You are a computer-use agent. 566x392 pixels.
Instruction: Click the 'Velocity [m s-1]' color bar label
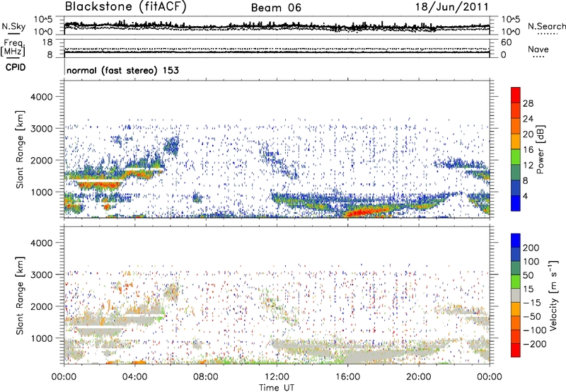click(553, 295)
